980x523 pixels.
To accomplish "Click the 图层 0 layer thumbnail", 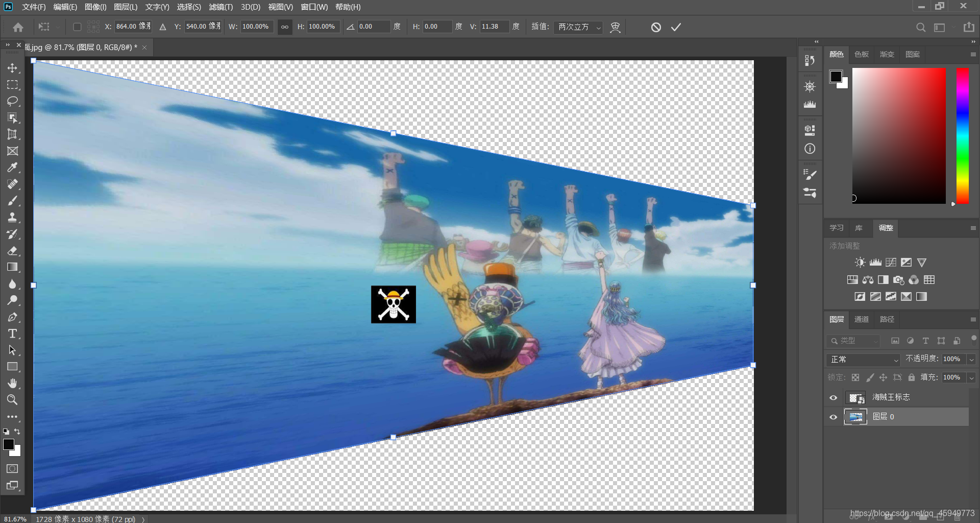I will [855, 417].
